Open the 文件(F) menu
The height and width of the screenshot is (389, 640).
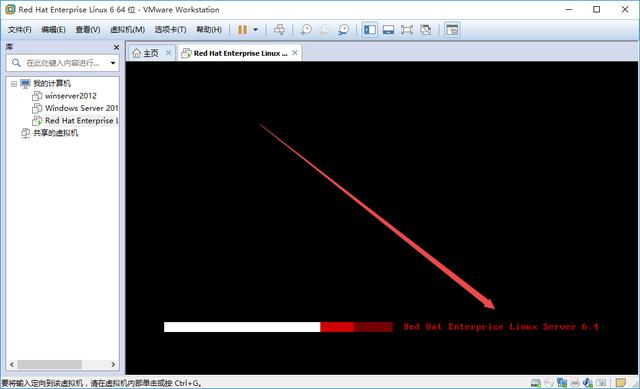click(x=20, y=29)
